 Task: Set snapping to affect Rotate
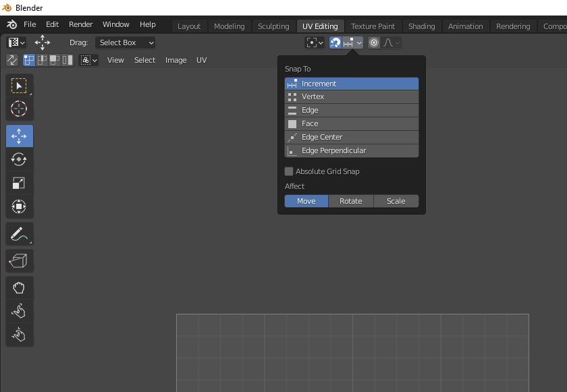[x=351, y=201]
